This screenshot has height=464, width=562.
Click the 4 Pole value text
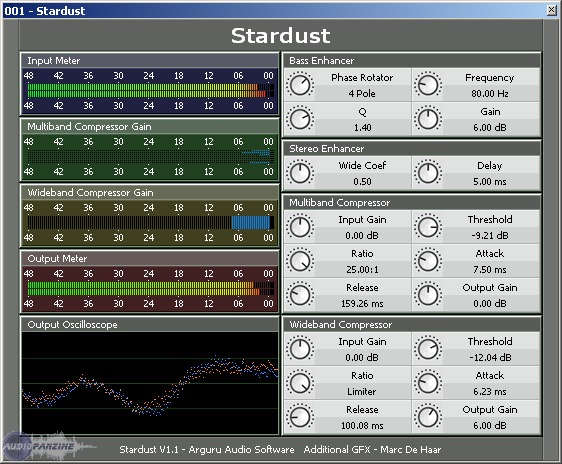(x=362, y=94)
